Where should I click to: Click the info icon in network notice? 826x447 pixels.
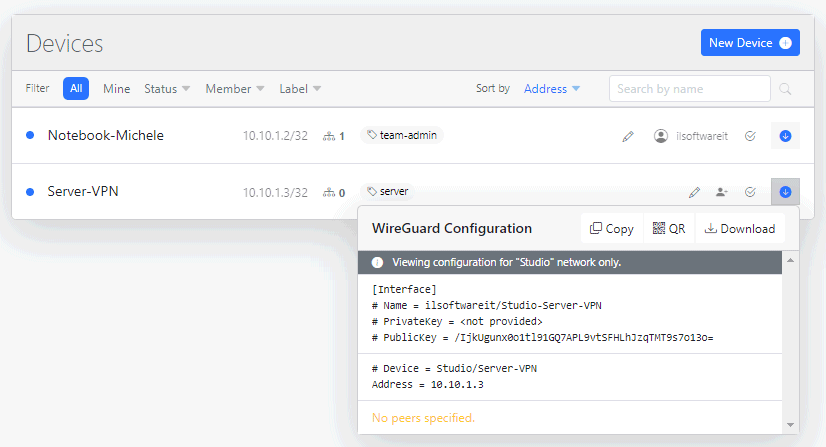377,262
